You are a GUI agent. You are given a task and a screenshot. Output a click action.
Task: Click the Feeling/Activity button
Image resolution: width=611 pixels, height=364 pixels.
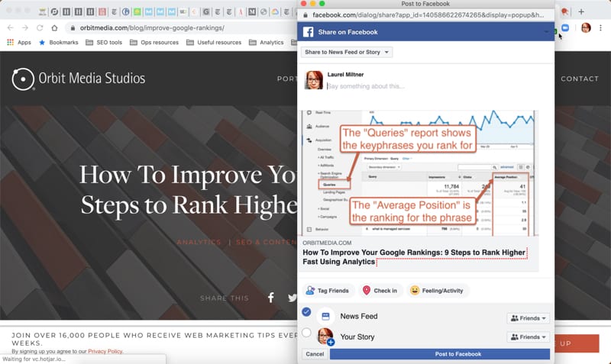tap(438, 291)
